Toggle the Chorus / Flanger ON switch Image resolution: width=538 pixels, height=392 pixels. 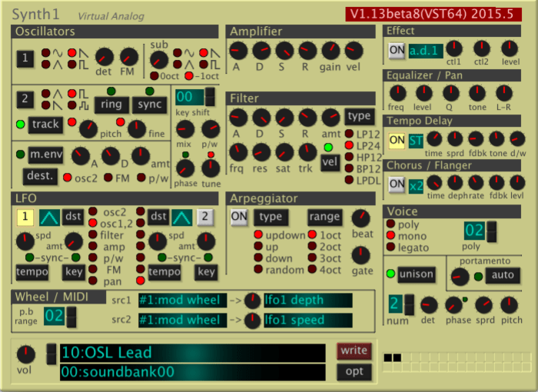(397, 184)
